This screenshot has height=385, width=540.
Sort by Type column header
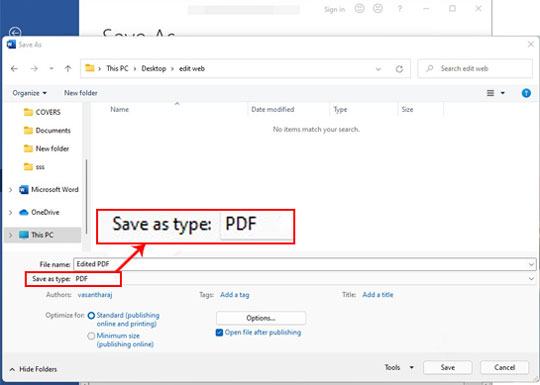tap(340, 110)
